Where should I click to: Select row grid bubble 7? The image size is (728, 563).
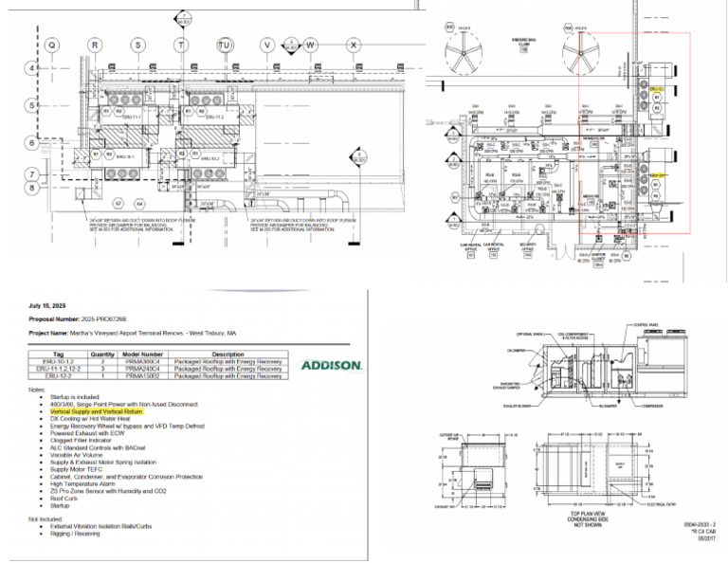point(31,174)
